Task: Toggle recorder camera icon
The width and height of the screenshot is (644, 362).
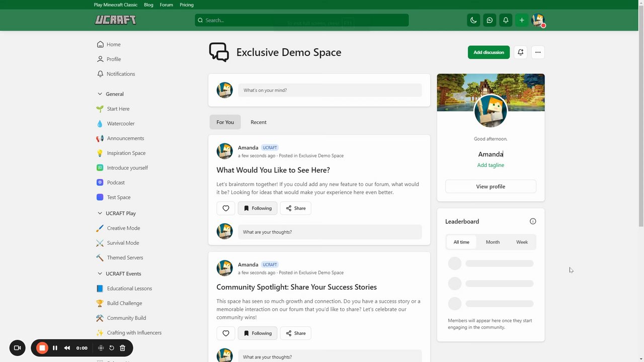Action: pos(17,348)
